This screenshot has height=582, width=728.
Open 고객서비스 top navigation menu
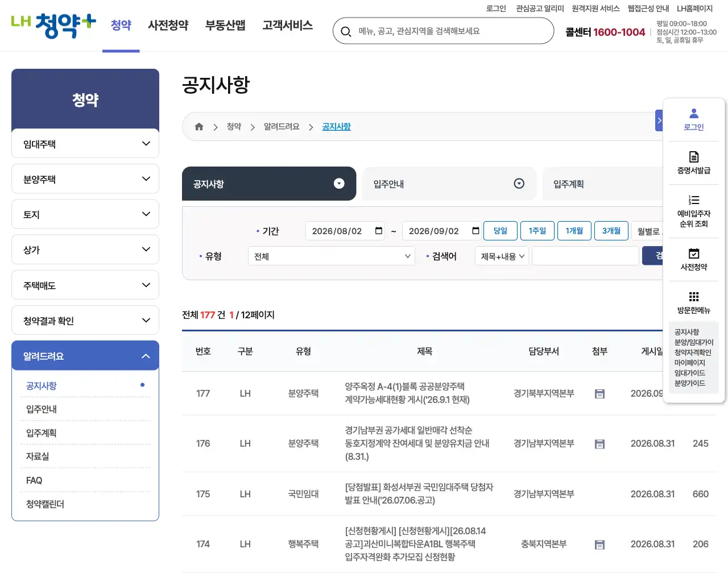[288, 26]
